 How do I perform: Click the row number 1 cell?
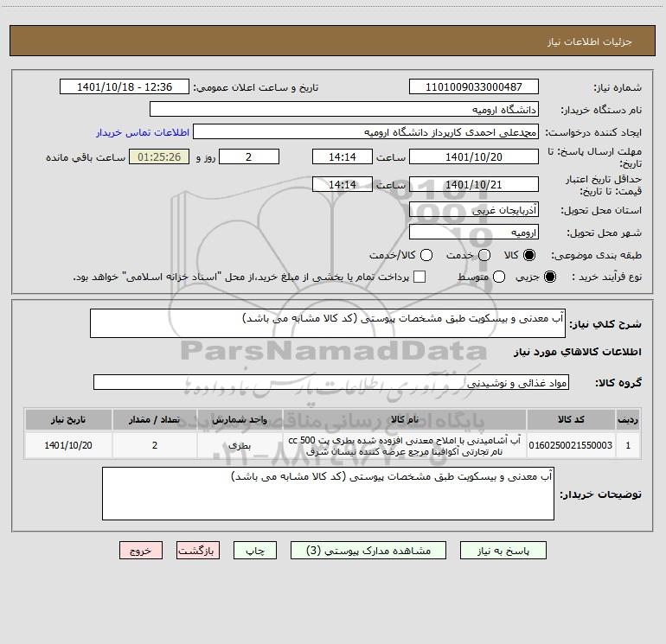(x=628, y=445)
